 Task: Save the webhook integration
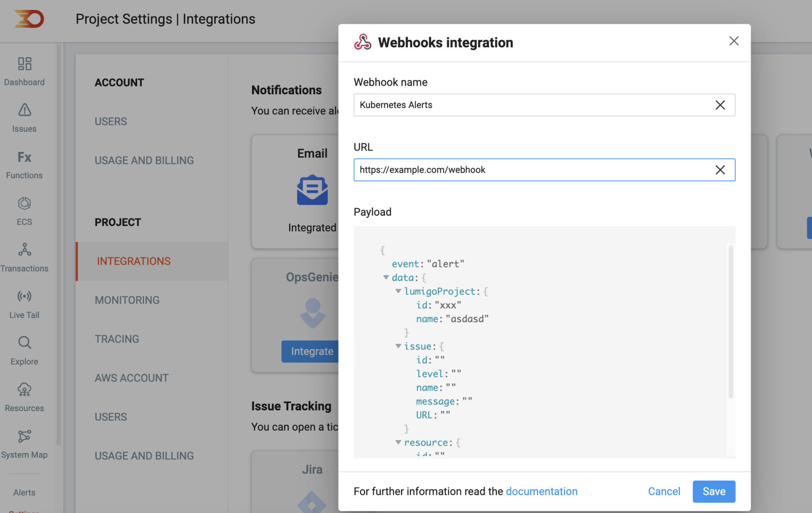[x=714, y=491]
